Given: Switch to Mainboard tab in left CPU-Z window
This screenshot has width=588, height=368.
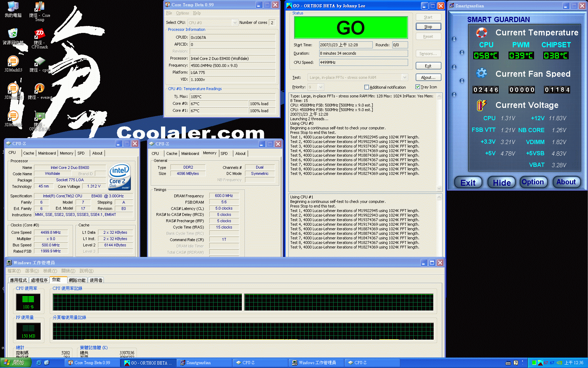Looking at the screenshot, I should pyautogui.click(x=47, y=153).
